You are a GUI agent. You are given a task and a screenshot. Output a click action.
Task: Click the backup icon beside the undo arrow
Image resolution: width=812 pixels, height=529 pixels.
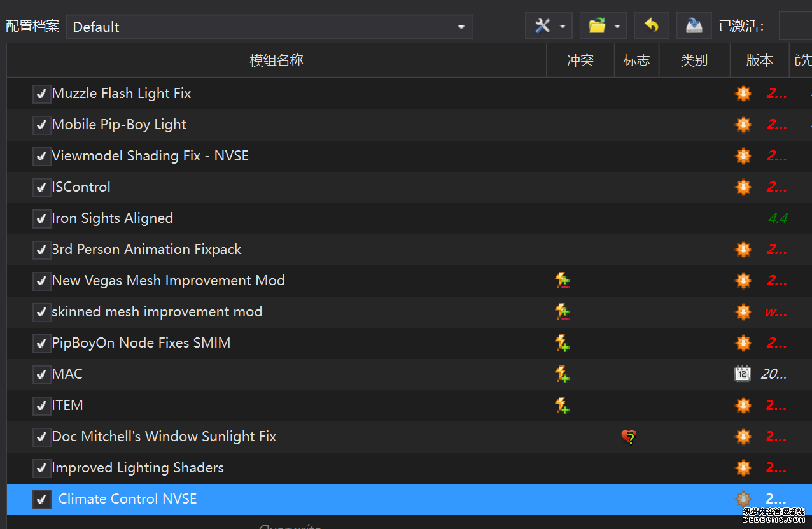693,26
